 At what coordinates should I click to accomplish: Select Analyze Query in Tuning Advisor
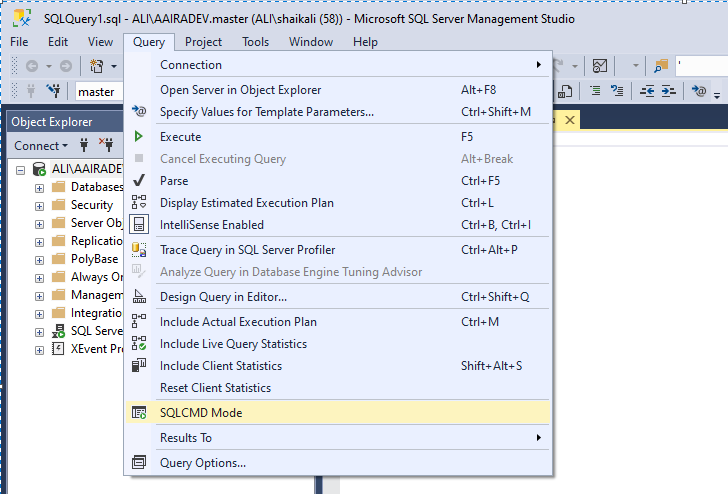[338, 272]
